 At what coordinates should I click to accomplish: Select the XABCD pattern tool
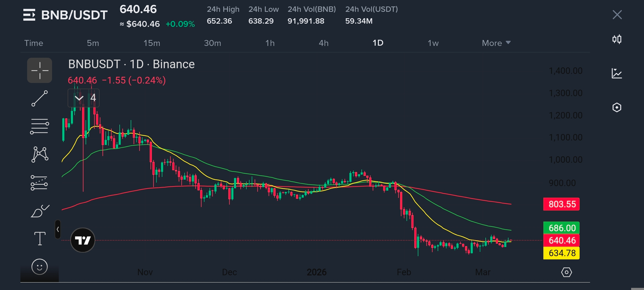(40, 154)
